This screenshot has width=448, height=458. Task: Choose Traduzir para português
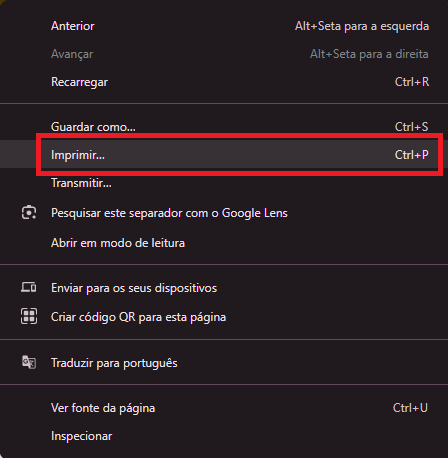(x=224, y=363)
